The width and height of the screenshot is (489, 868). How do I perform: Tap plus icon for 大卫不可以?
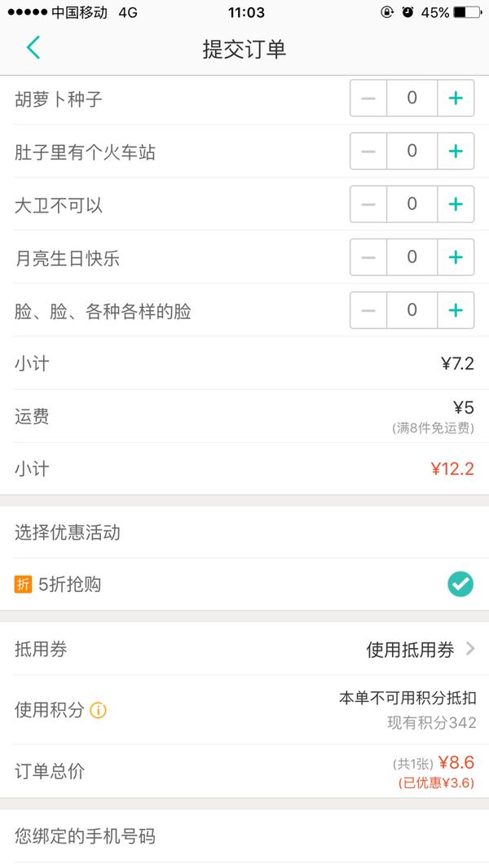coord(456,204)
